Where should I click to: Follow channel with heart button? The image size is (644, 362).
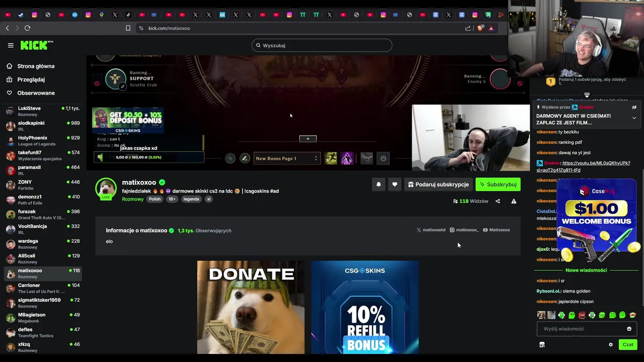click(x=394, y=185)
